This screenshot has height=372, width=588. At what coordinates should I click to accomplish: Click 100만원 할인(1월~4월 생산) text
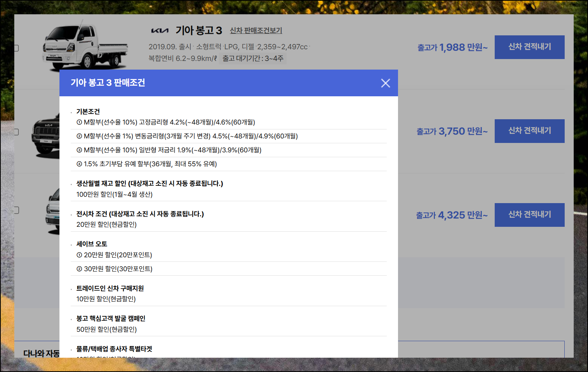114,194
